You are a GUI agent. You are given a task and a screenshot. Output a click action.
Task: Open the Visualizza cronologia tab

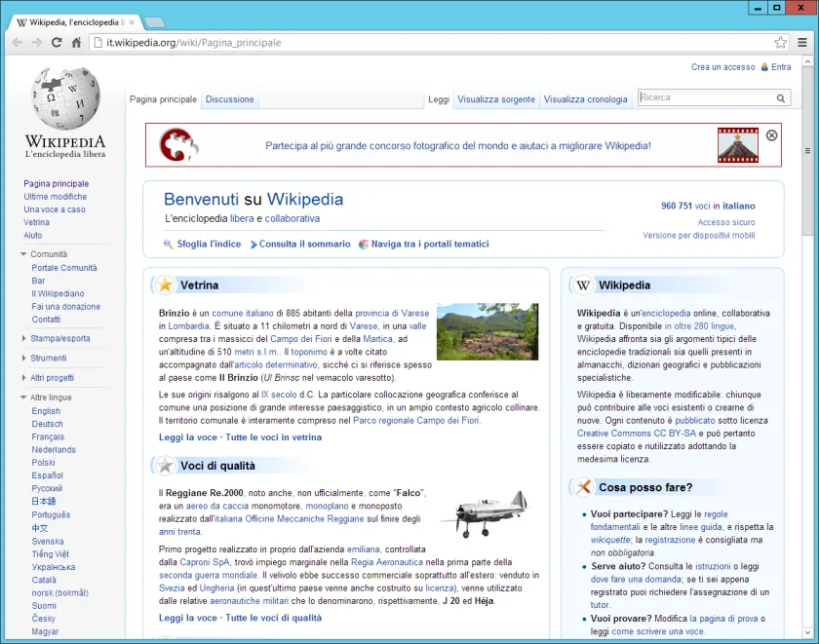tap(586, 99)
